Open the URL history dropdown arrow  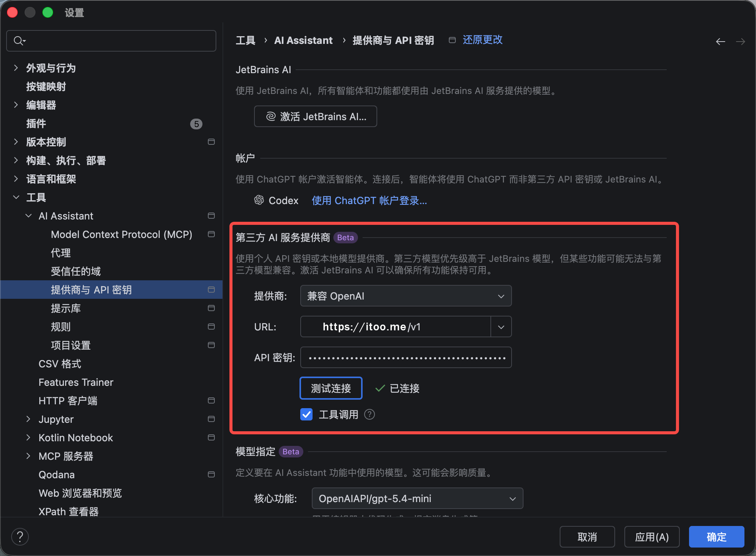pyautogui.click(x=501, y=327)
